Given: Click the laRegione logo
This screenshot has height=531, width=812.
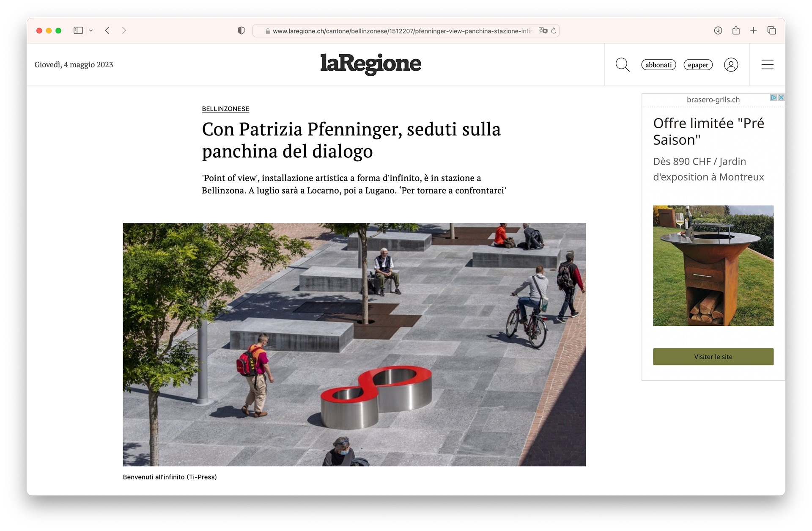Looking at the screenshot, I should click(370, 64).
